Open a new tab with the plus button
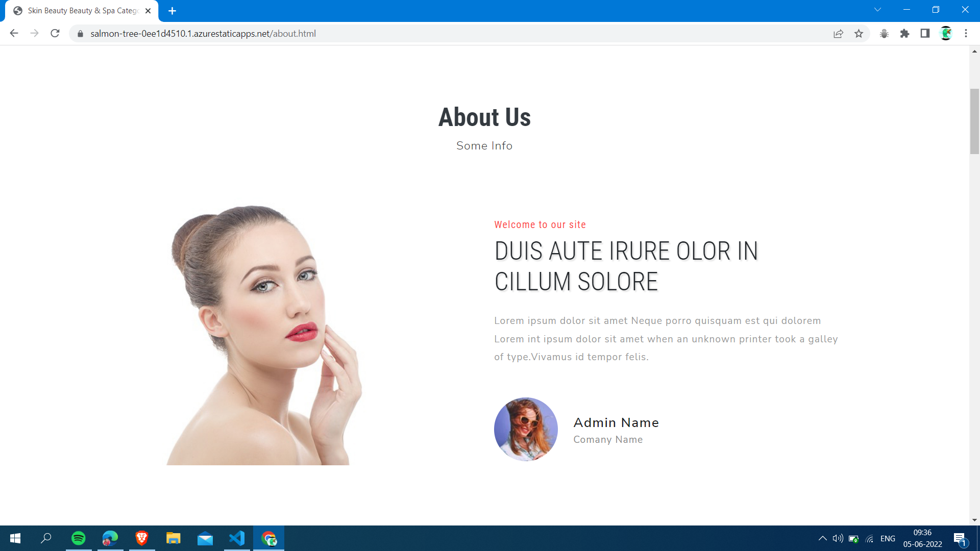This screenshot has width=980, height=551. click(172, 10)
